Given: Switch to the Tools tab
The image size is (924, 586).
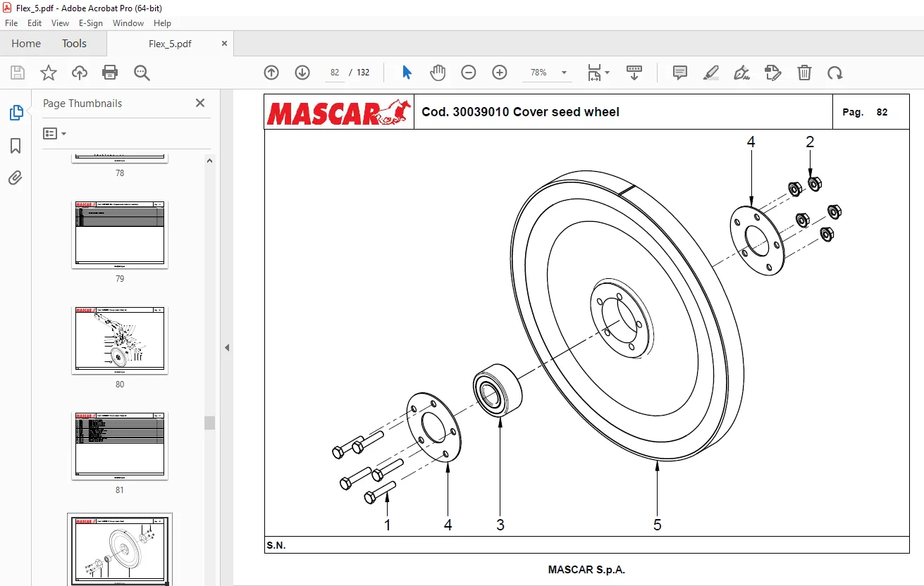Looking at the screenshot, I should (74, 43).
